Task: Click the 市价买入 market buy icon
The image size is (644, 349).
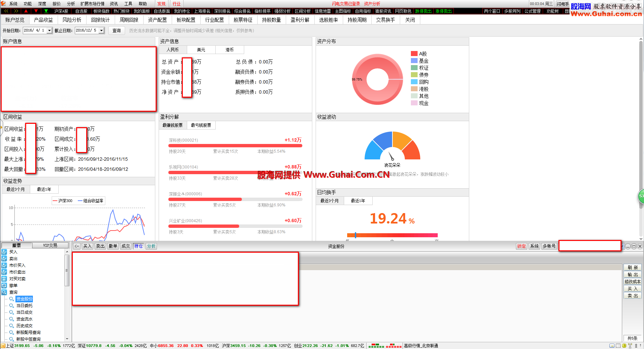Action: [4, 265]
